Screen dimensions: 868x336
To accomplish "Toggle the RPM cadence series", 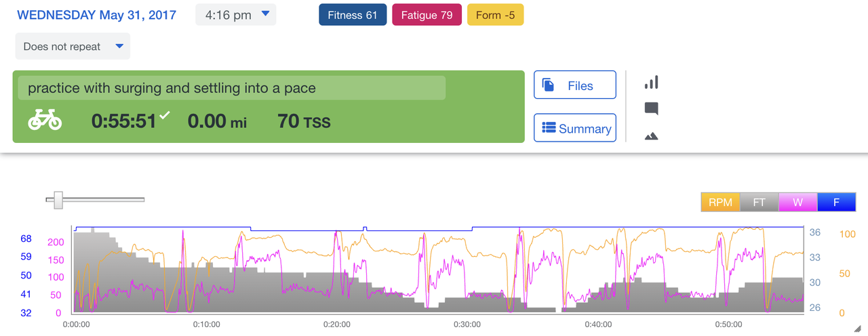I will (x=720, y=202).
